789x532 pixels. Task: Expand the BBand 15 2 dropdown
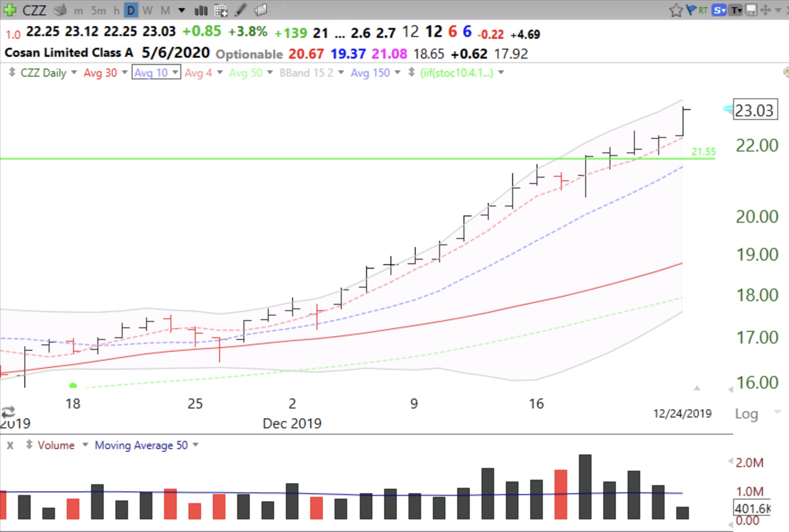tap(341, 73)
